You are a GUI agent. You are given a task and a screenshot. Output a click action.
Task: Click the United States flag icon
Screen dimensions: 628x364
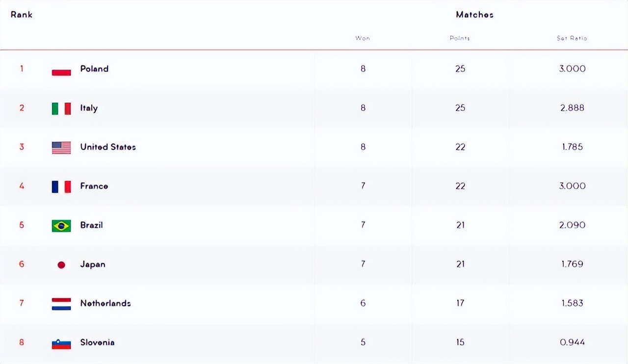click(61, 148)
